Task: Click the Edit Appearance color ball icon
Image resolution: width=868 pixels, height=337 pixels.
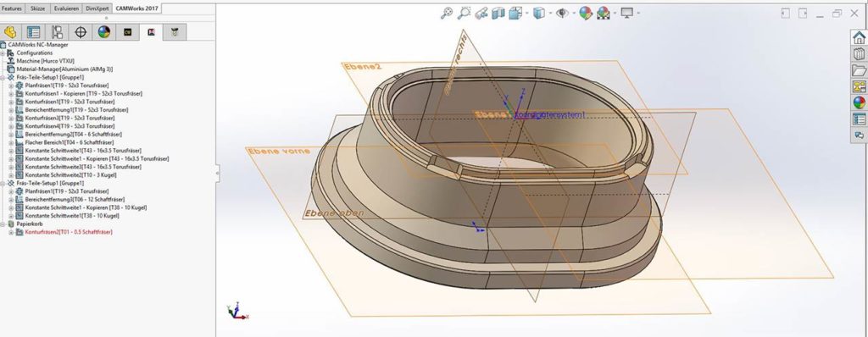Action: click(586, 13)
